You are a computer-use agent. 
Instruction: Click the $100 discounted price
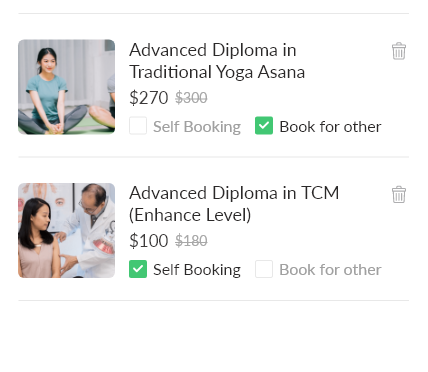149,241
